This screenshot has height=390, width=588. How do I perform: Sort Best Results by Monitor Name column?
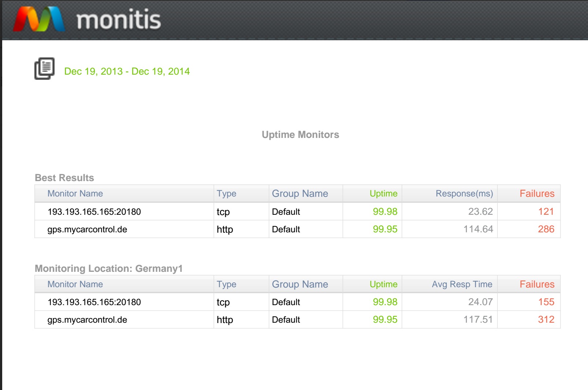[x=75, y=194]
